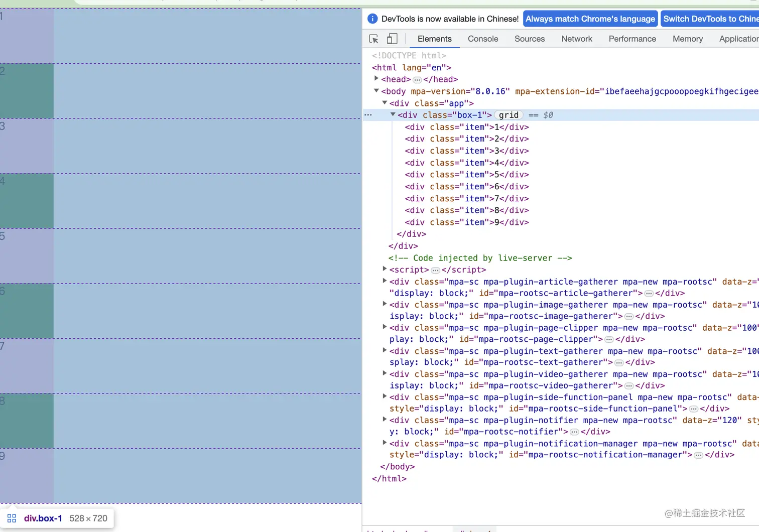Viewport: 759px width, 532px height.
Task: Expand the script element
Action: point(385,269)
